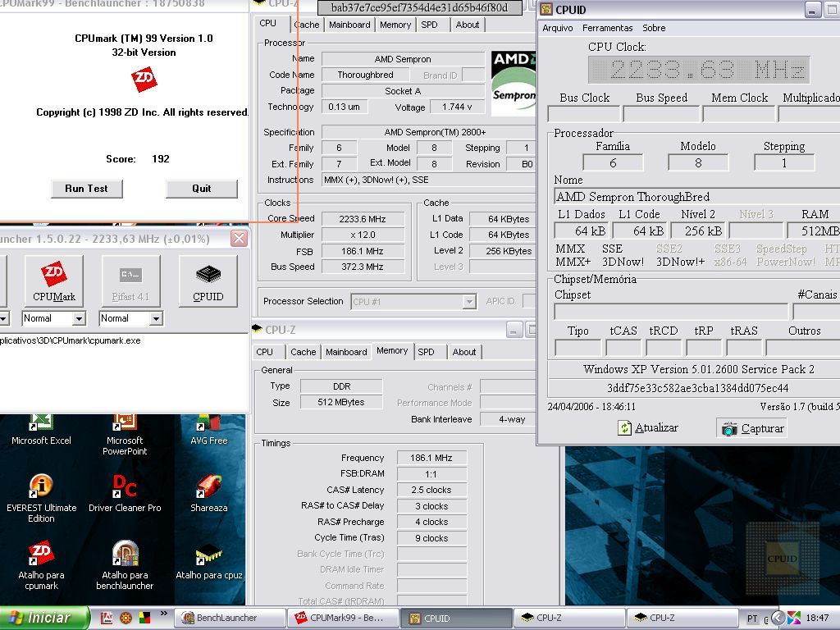Select the Atalho para benchlauncher desktop shortcut
This screenshot has height=630, width=840.
[125, 566]
